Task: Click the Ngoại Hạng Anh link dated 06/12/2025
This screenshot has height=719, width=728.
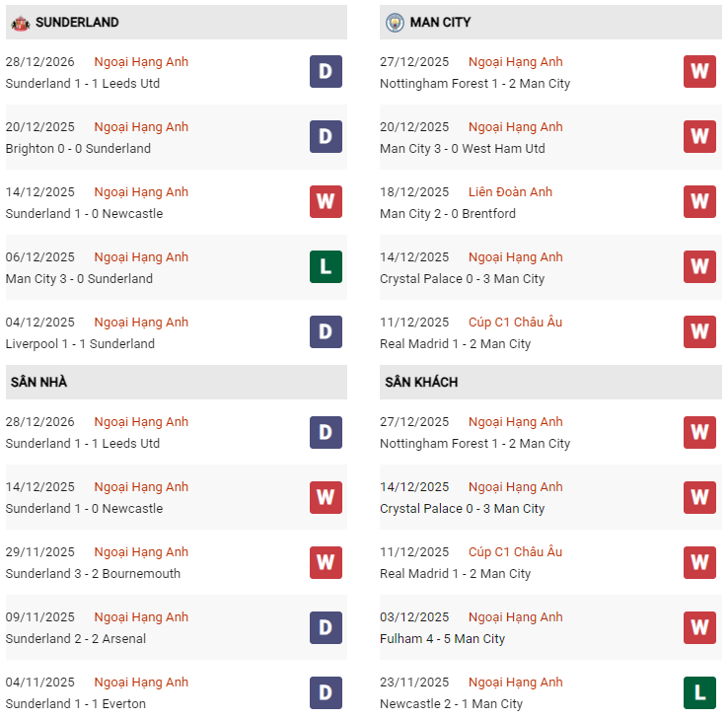Action: (x=141, y=257)
